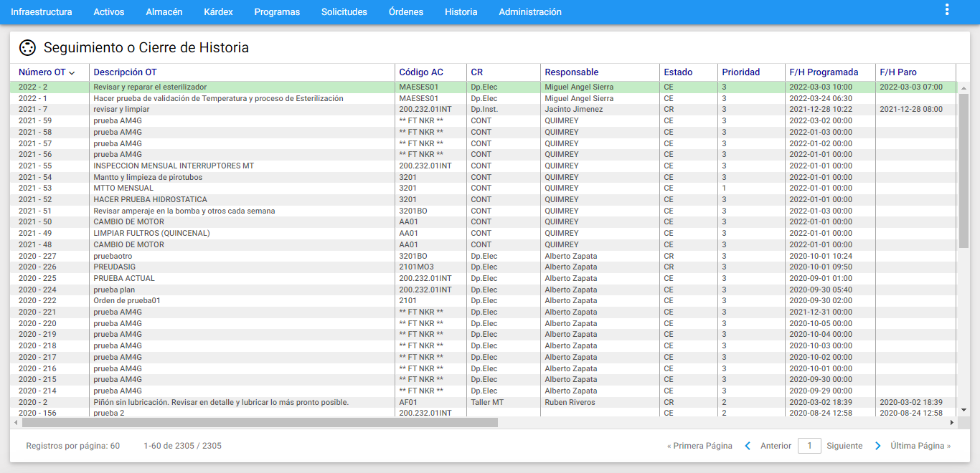
Task: Select 'INSPECCION MENSUAL INTERRUPTORES MT' row
Action: [484, 166]
